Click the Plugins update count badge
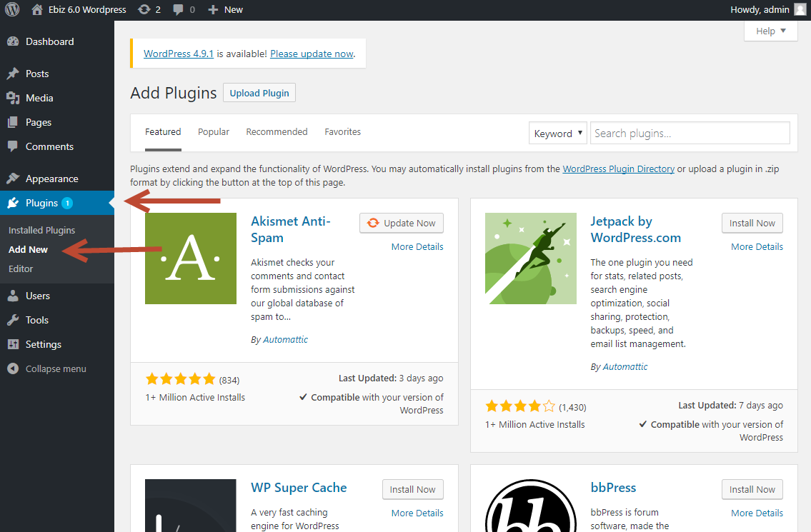This screenshot has width=811, height=532. click(x=67, y=204)
